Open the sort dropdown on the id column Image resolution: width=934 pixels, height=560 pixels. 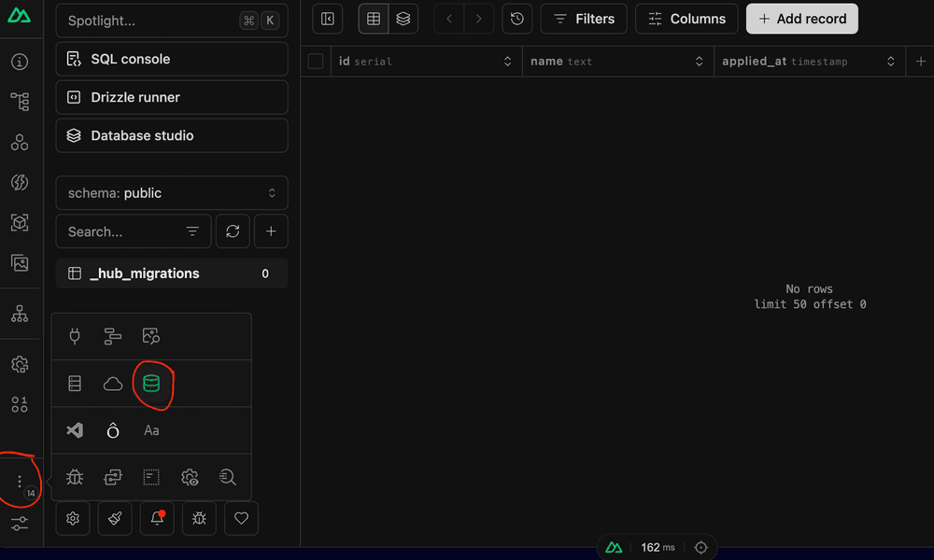coord(507,61)
